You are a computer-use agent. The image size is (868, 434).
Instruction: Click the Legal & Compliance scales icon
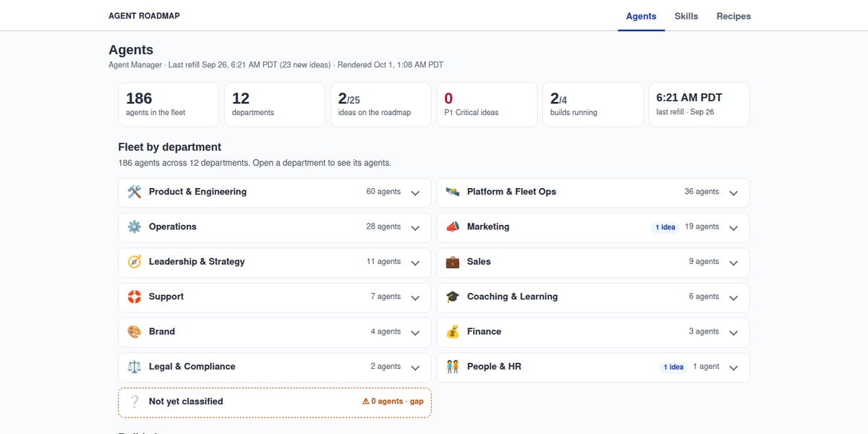pos(135,367)
